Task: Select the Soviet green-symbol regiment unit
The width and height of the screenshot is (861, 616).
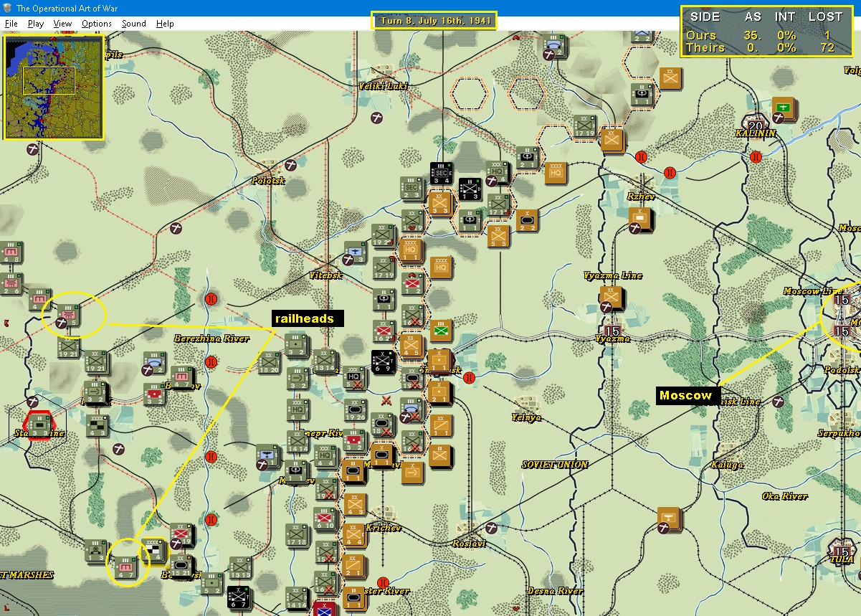Action: coord(442,331)
